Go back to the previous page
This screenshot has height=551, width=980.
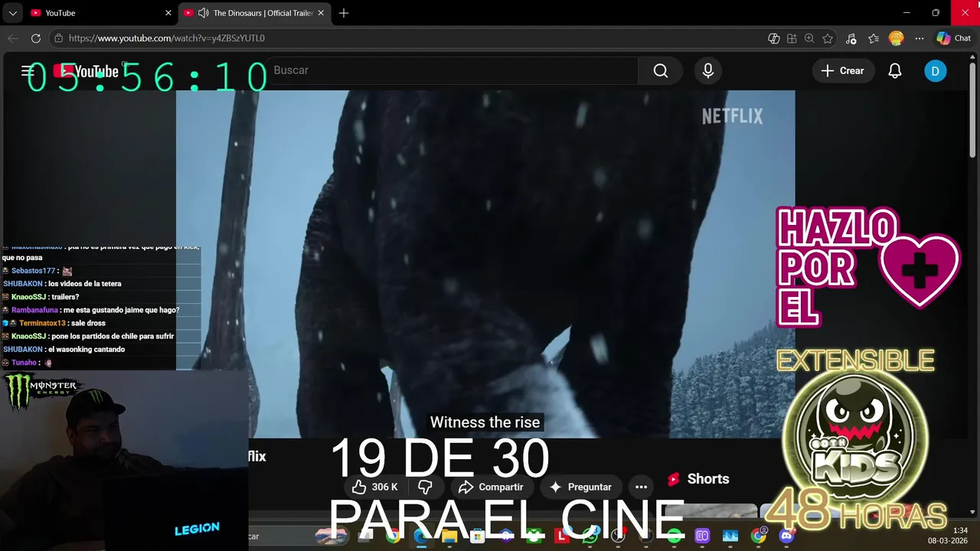tap(13, 38)
